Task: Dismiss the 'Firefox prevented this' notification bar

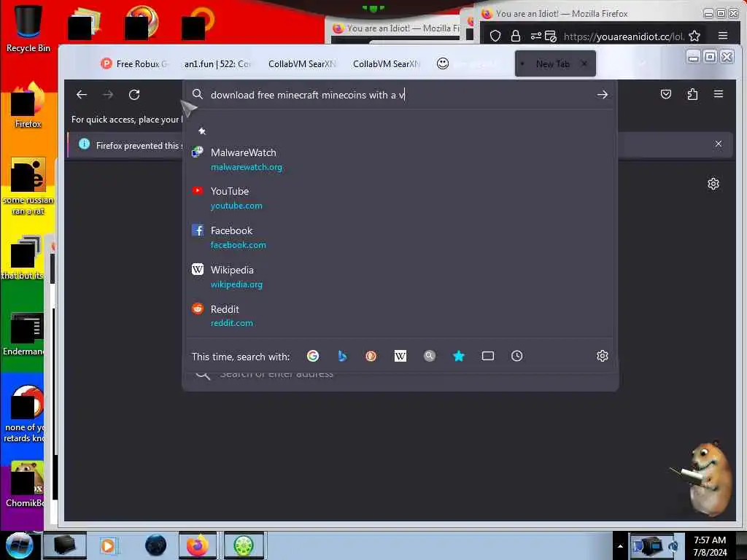Action: pyautogui.click(x=719, y=144)
